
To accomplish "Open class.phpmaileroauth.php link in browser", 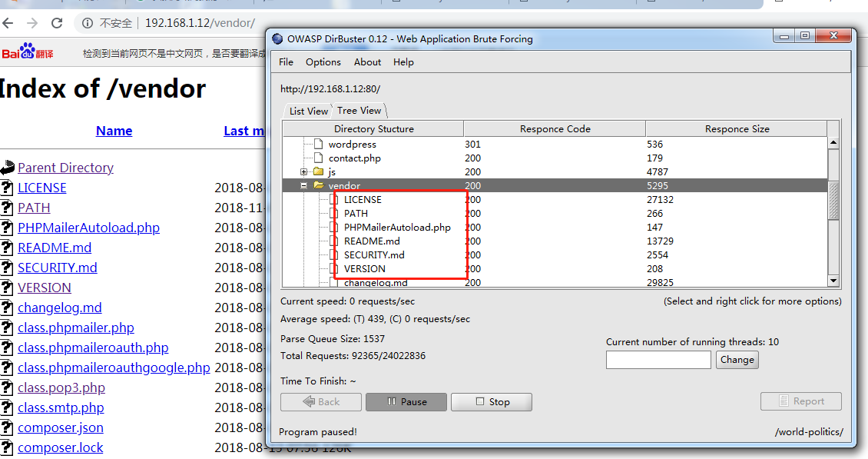I will [x=93, y=348].
